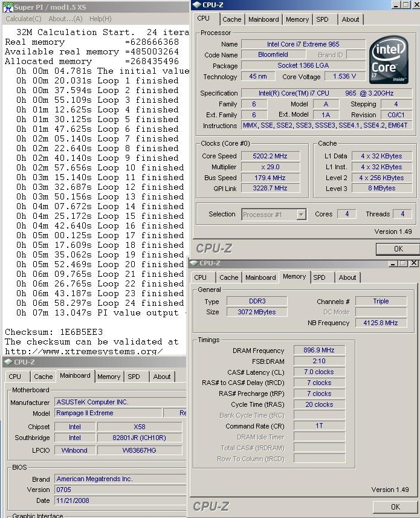Switch to Cache tab in Memory CPU-Z window
This screenshot has height=518, width=420.
[x=229, y=277]
